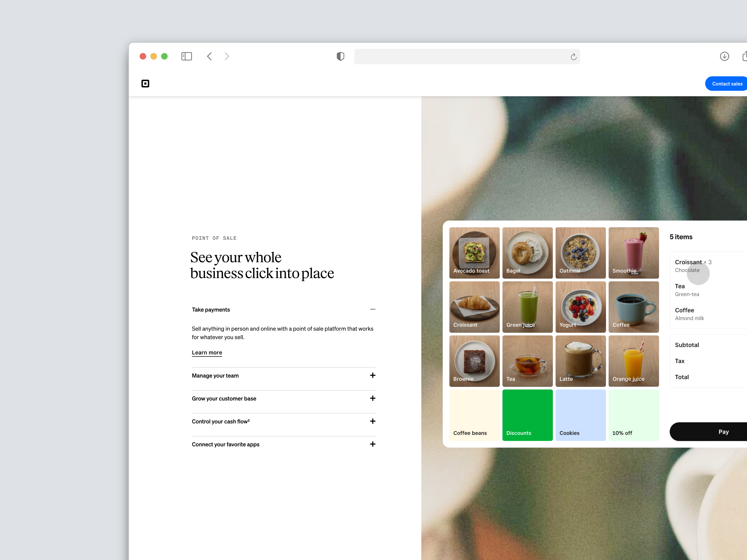Click the Downloads icon in the browser toolbar
The width and height of the screenshot is (747, 560).
point(724,56)
